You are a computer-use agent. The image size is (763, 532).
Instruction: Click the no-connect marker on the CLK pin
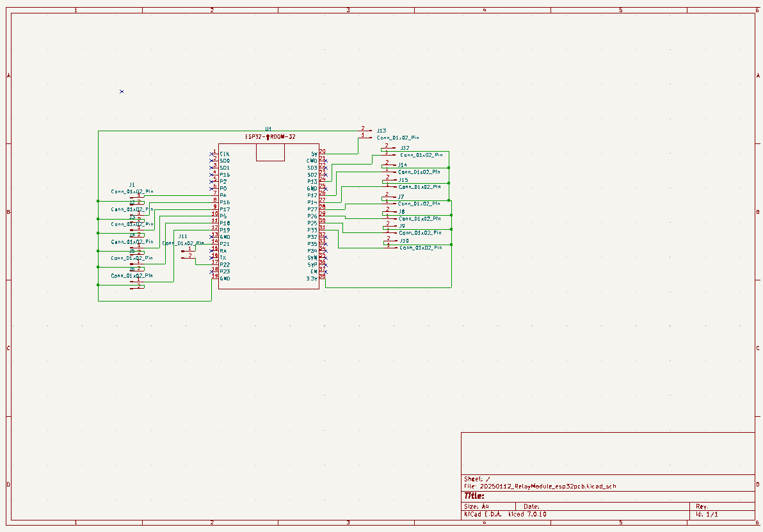tap(213, 154)
